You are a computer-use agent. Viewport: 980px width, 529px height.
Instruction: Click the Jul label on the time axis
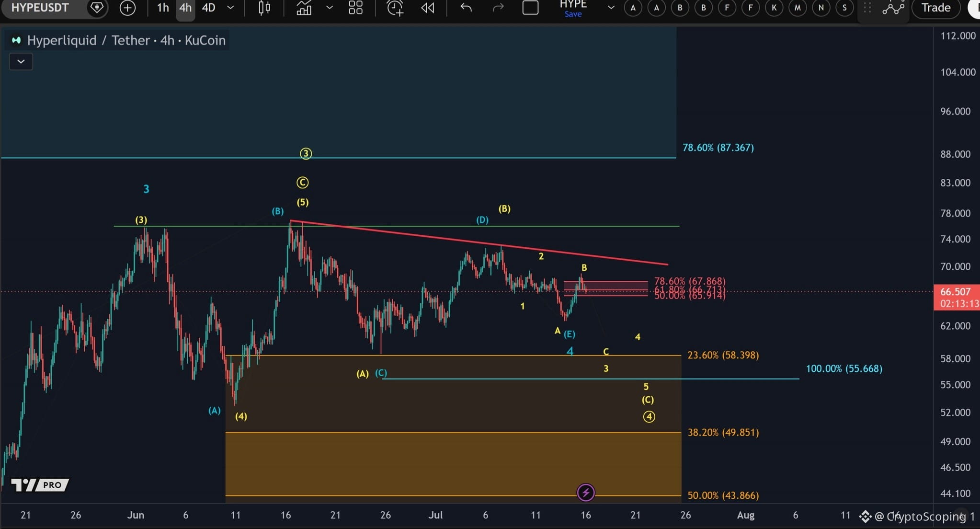pyautogui.click(x=435, y=515)
